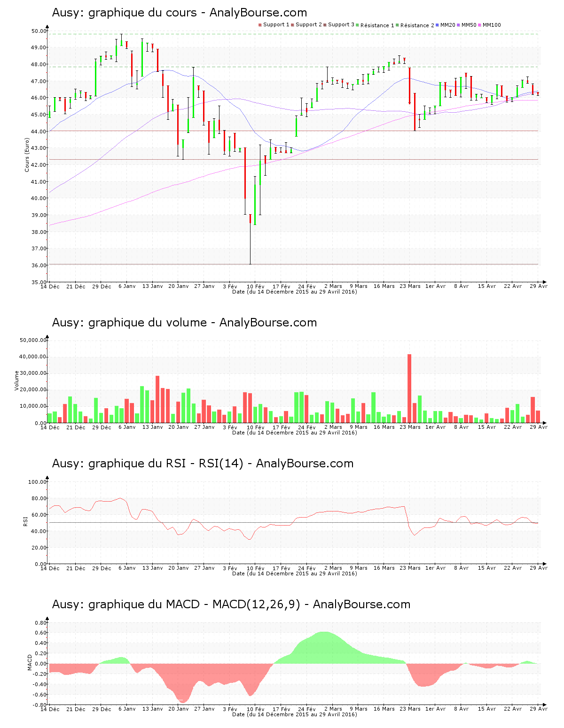This screenshot has width=564, height=728.
Task: Click the Support 1 red legend swatch
Action: click(x=260, y=25)
